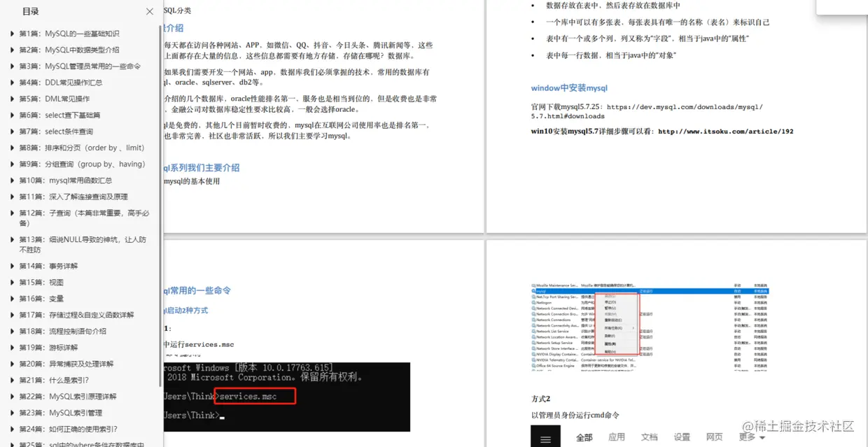Click the 第1篇：MySQL的一些基础知识 entry
This screenshot has width=868, height=447.
click(x=69, y=34)
